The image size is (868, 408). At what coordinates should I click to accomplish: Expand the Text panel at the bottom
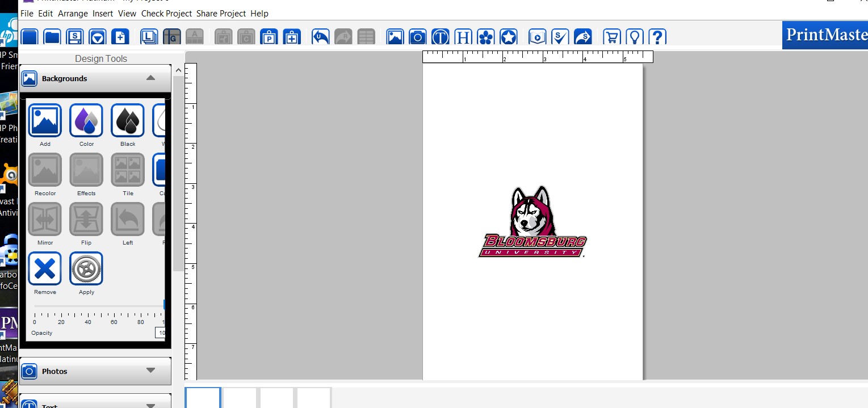95,402
